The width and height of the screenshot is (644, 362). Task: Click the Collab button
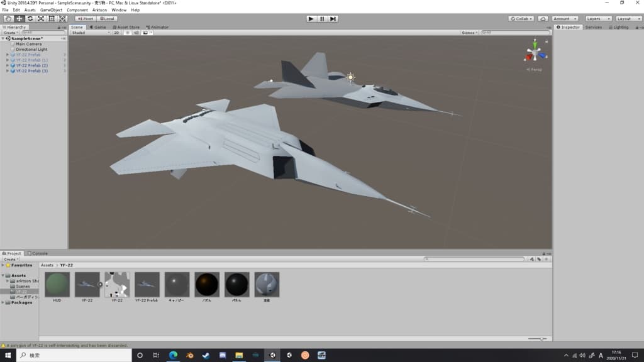click(521, 19)
